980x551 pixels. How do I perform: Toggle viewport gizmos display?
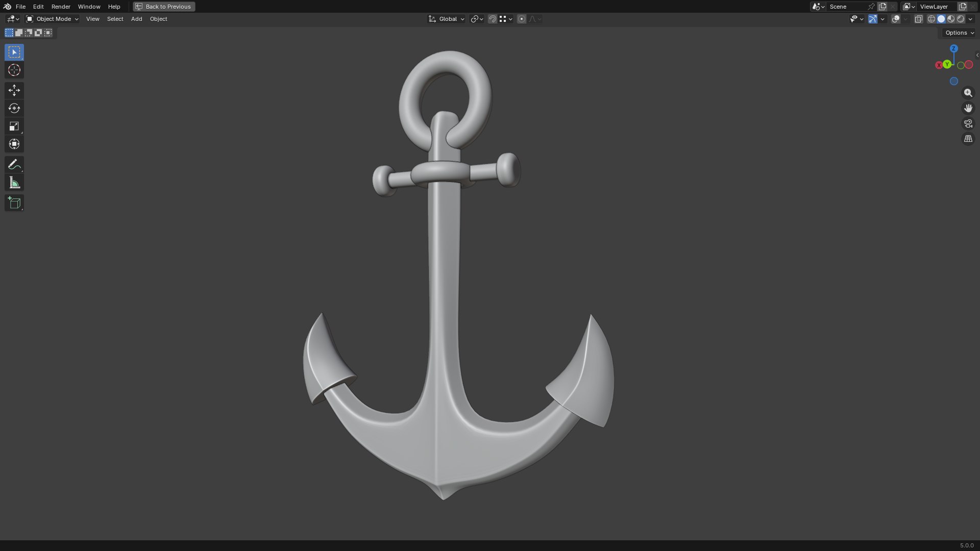tap(873, 19)
